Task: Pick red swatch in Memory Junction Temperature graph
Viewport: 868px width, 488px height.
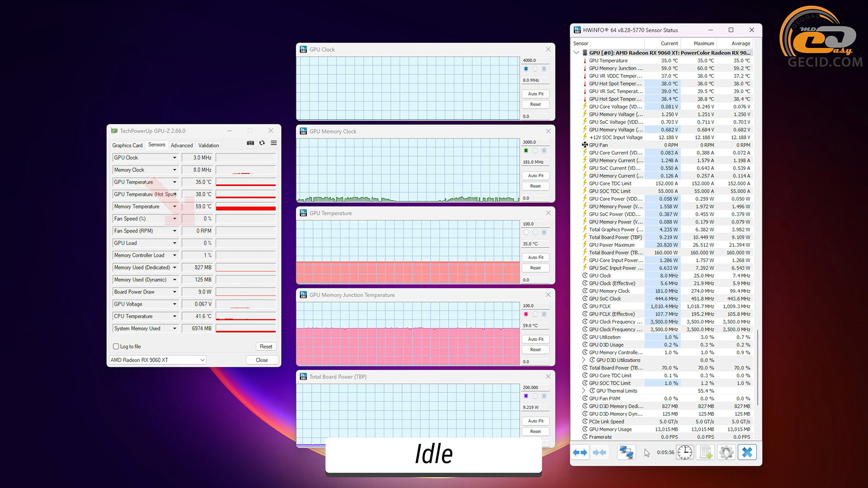Action: pos(526,314)
